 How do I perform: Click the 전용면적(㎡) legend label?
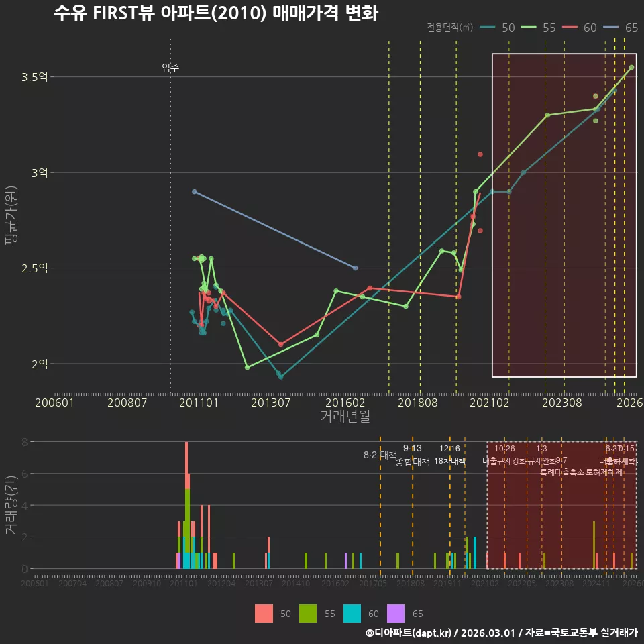(x=449, y=28)
